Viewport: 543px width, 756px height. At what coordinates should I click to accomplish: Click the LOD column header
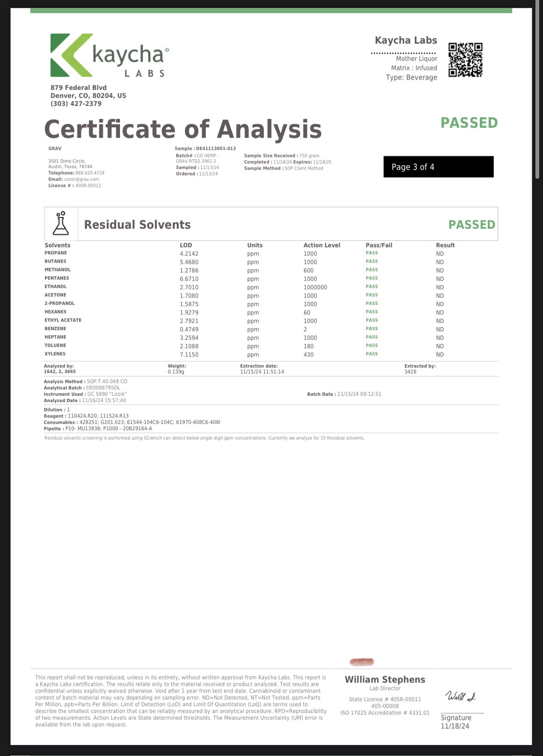pyautogui.click(x=186, y=245)
